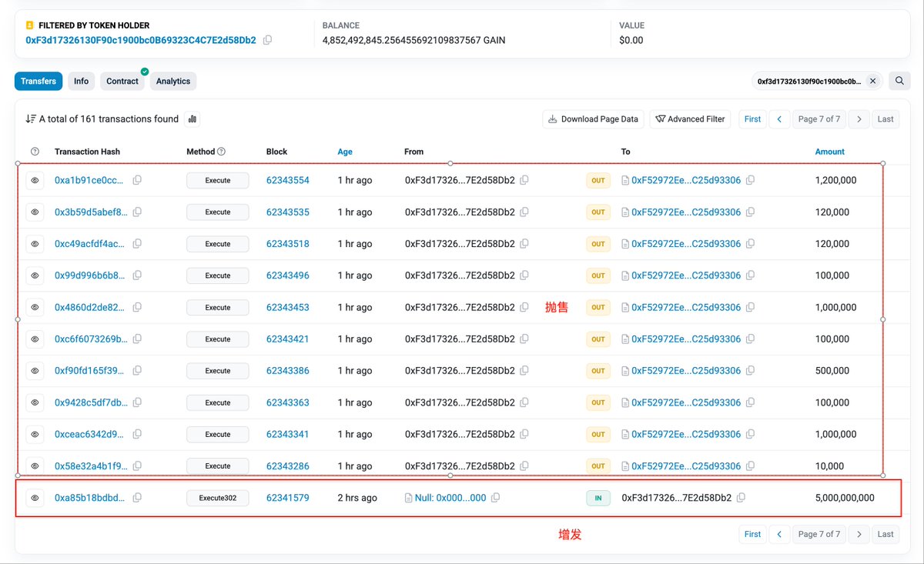Image resolution: width=924 pixels, height=564 pixels.
Task: Toggle the Age column header format
Action: [345, 152]
